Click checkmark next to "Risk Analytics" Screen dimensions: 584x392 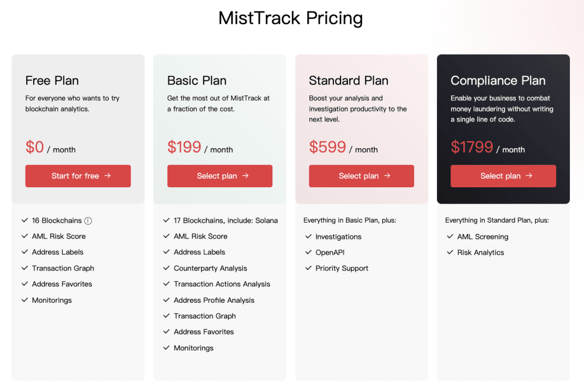[450, 252]
